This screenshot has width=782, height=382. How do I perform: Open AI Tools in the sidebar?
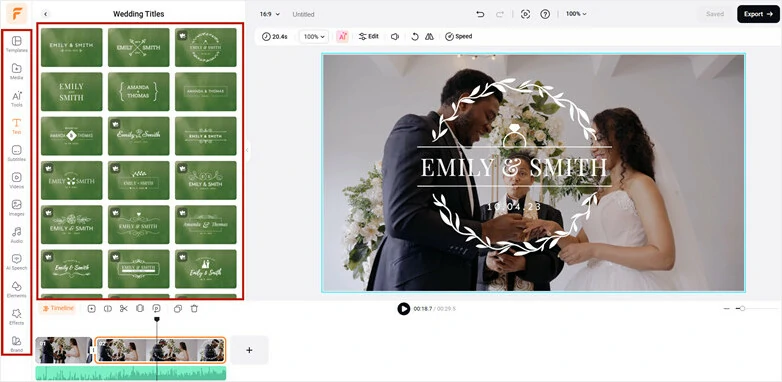click(x=16, y=99)
